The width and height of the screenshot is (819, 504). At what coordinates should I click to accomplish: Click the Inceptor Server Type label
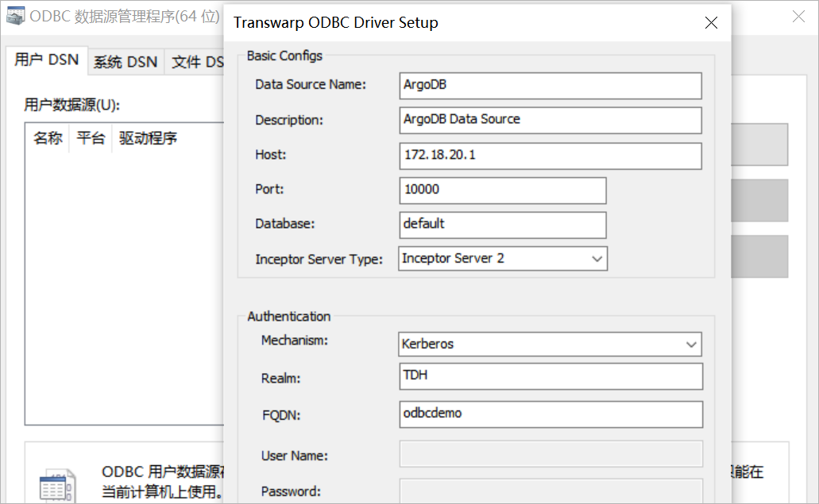[319, 260]
